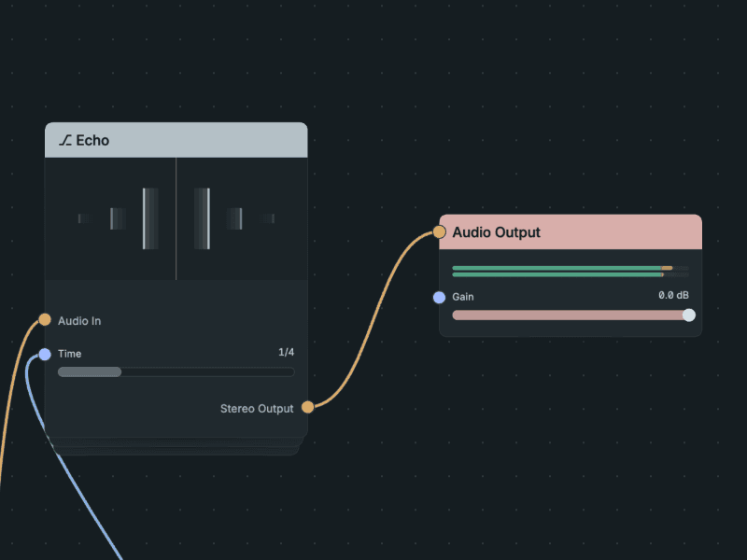
Task: Select the Audio Output node header
Action: pos(571,231)
